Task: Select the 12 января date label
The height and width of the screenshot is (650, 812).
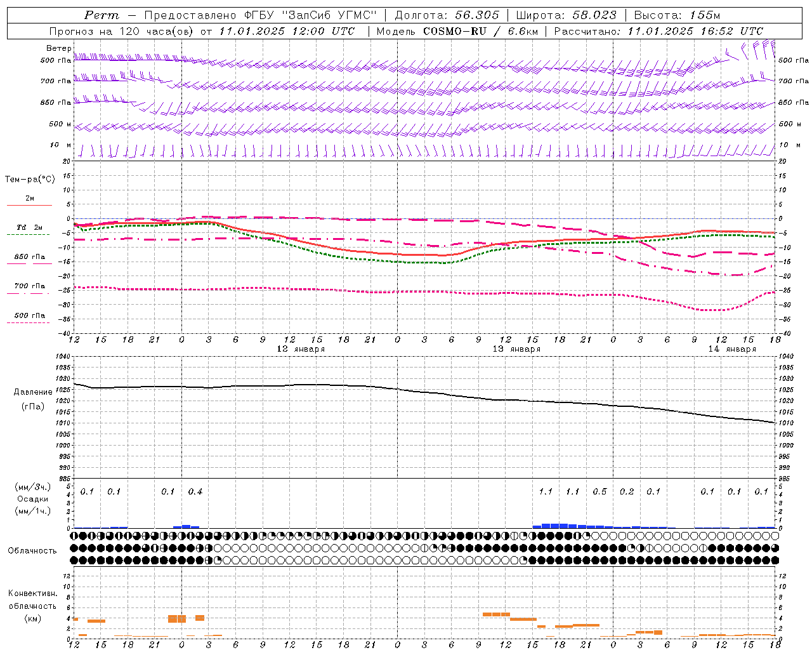Action: (x=301, y=349)
